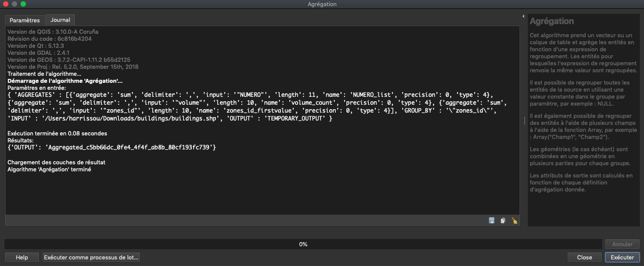Click the Agrégation window title bar
This screenshot has height=266, width=644.
coord(322,4)
